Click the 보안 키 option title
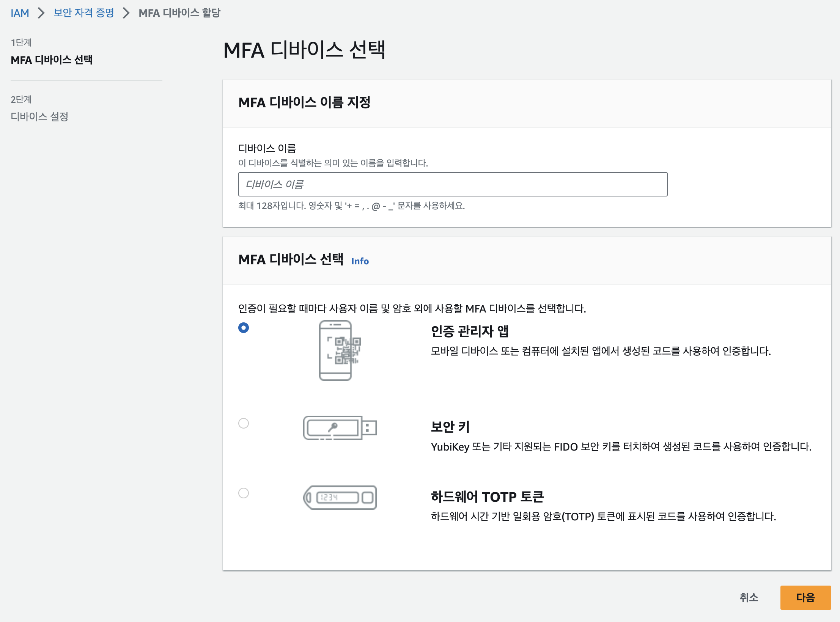Image resolution: width=840 pixels, height=622 pixels. point(450,427)
